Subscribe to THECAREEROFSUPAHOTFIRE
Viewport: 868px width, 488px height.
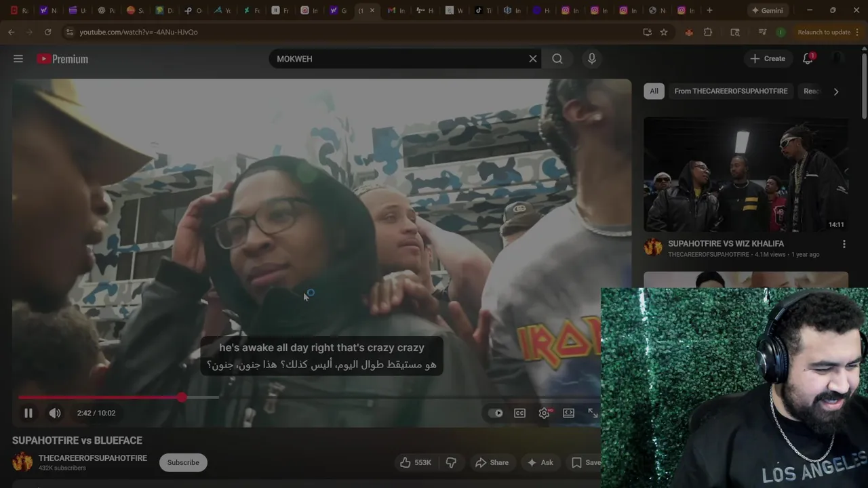click(183, 462)
